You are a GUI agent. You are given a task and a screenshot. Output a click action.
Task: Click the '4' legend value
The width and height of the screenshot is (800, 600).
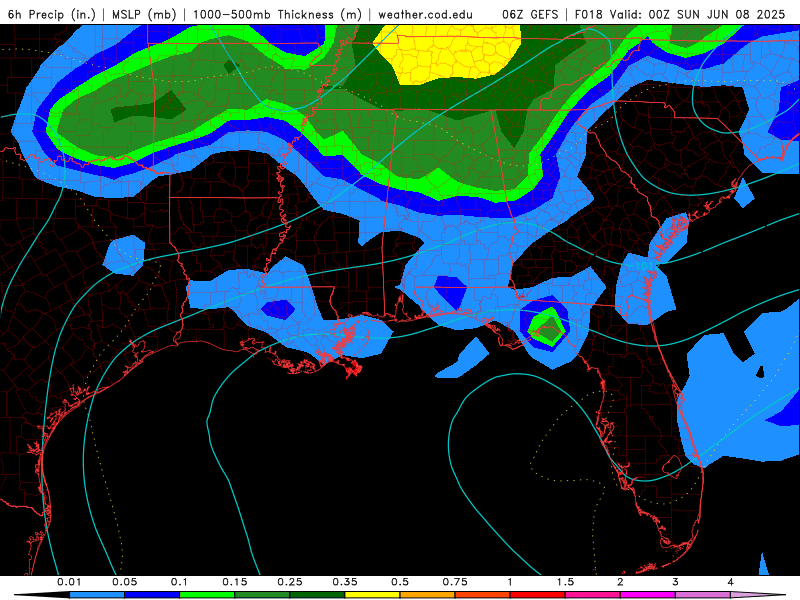(x=731, y=582)
